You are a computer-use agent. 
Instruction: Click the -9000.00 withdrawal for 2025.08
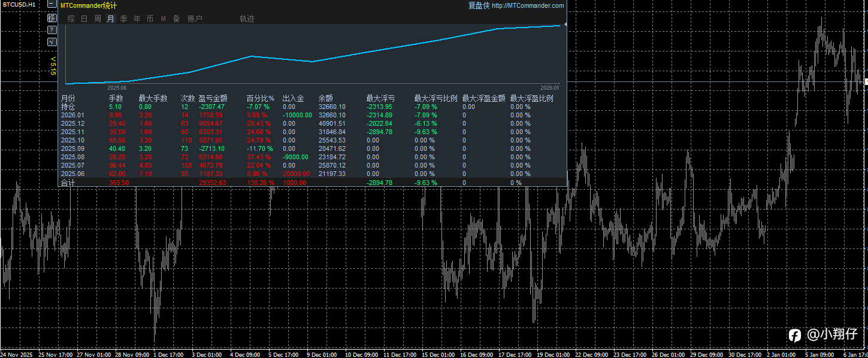tap(295, 157)
